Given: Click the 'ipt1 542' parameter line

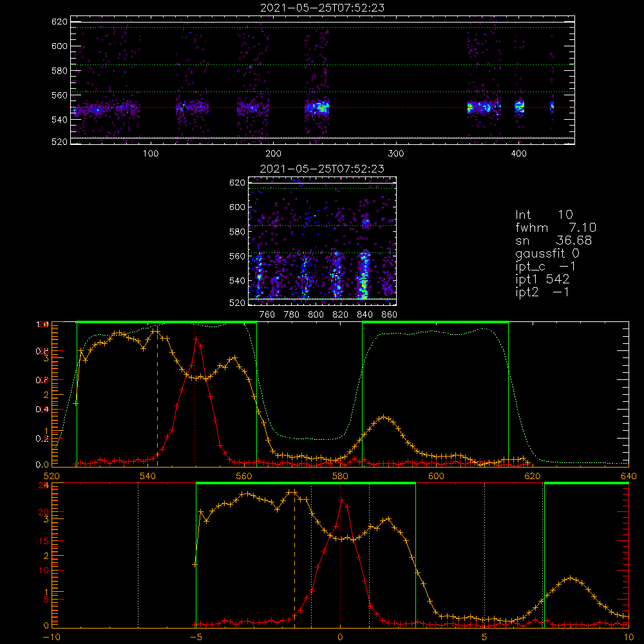Looking at the screenshot, I should (x=542, y=279).
